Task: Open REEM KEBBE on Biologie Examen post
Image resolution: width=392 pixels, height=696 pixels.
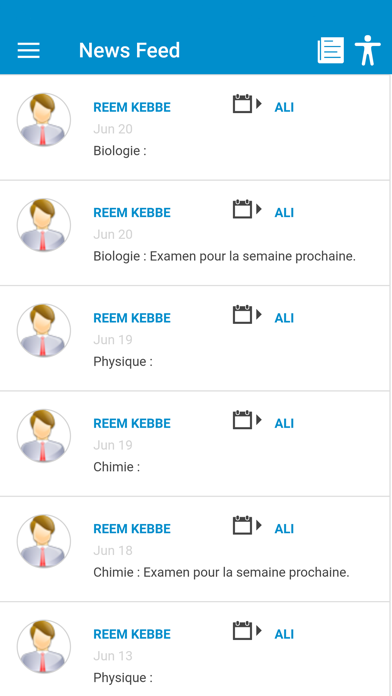Action: [132, 213]
